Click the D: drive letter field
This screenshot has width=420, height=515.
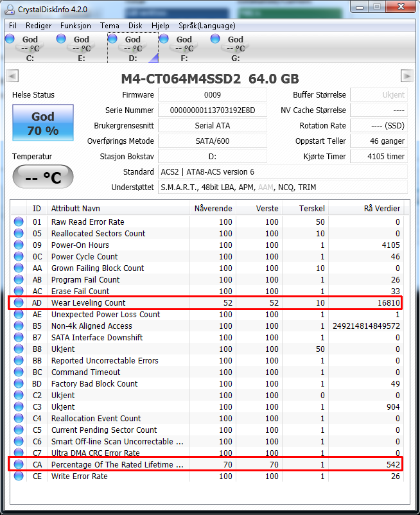click(x=213, y=157)
